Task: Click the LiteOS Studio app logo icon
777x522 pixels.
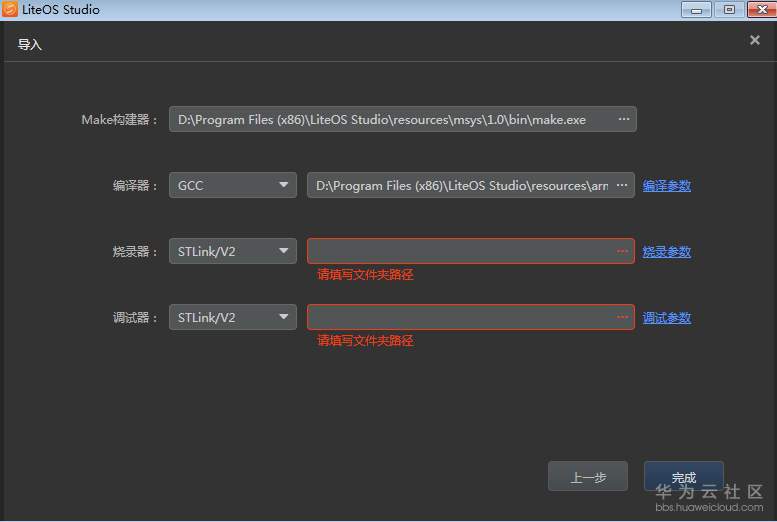Action: click(9, 9)
